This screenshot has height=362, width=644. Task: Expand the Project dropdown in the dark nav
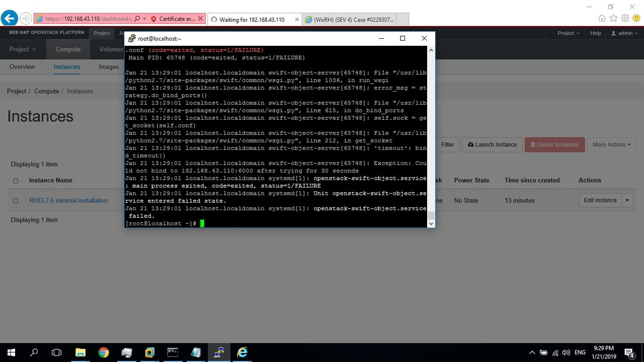[23, 49]
